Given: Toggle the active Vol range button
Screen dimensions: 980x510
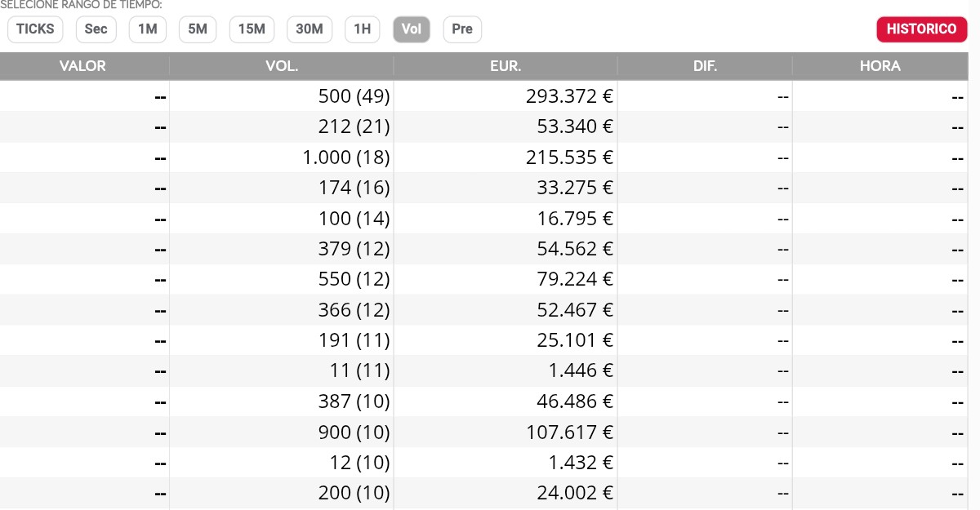Looking at the screenshot, I should pyautogui.click(x=412, y=29).
